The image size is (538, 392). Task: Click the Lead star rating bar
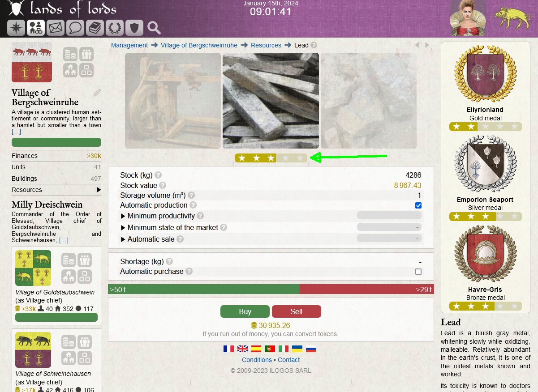(x=271, y=158)
